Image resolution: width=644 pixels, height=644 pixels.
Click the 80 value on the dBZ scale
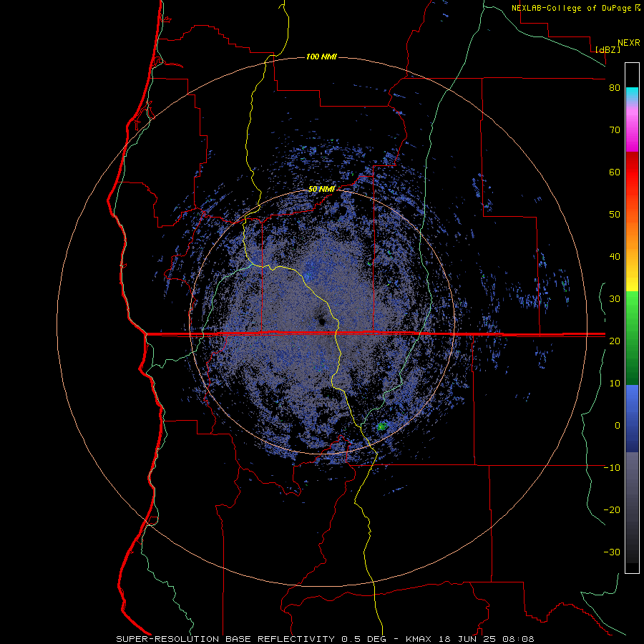pyautogui.click(x=615, y=88)
